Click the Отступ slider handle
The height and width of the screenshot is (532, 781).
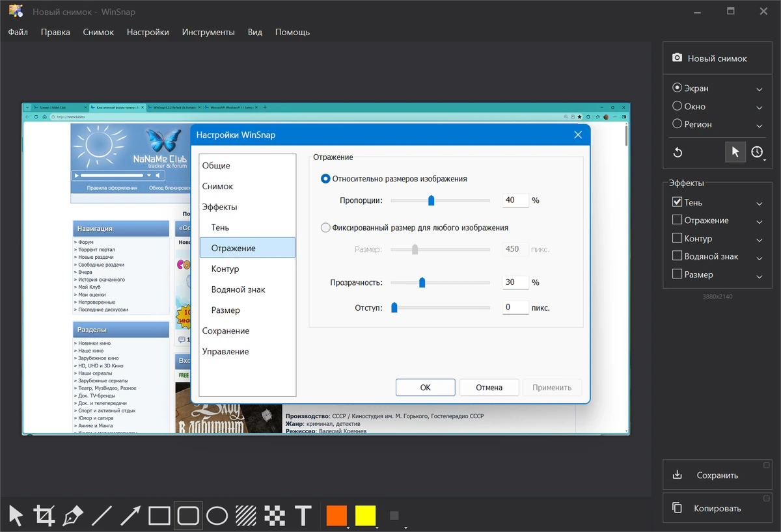(394, 307)
